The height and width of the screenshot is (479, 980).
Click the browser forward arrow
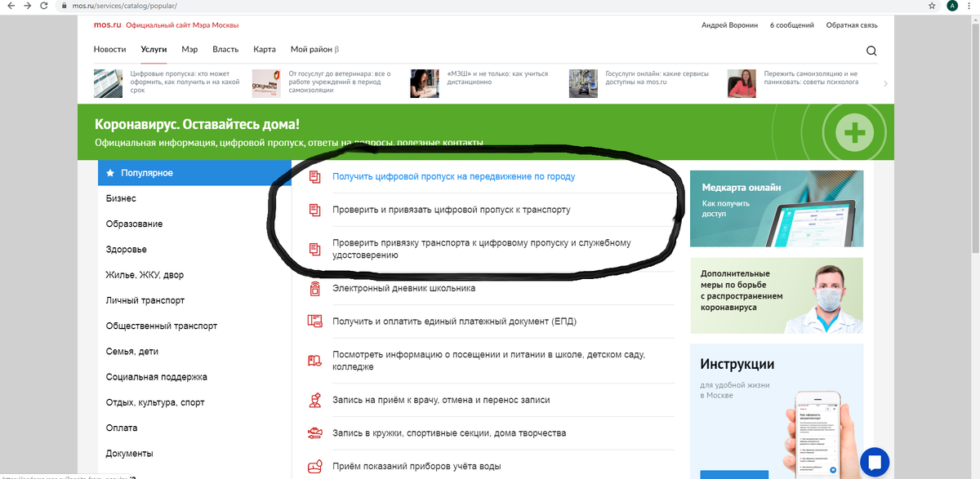[x=26, y=6]
